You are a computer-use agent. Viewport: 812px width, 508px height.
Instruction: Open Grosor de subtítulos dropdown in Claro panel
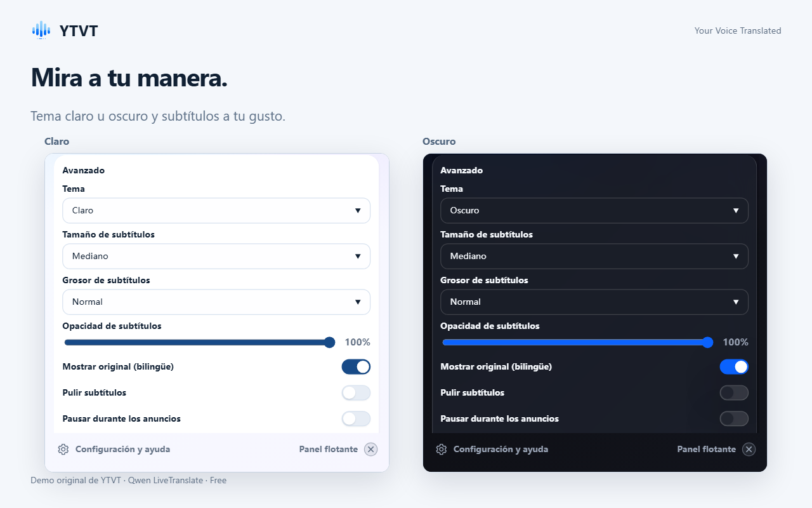[x=216, y=302]
